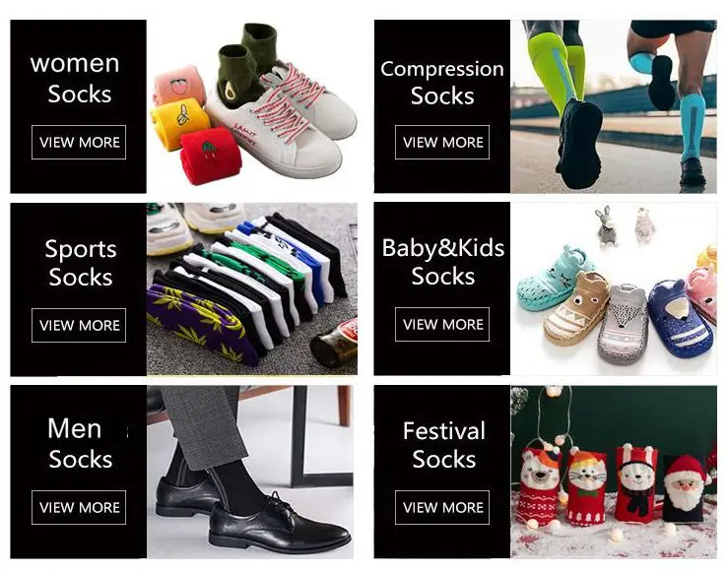Open the Festival Socks Christmas photo
Image resolution: width=728 pixels, height=572 pixels.
click(614, 472)
